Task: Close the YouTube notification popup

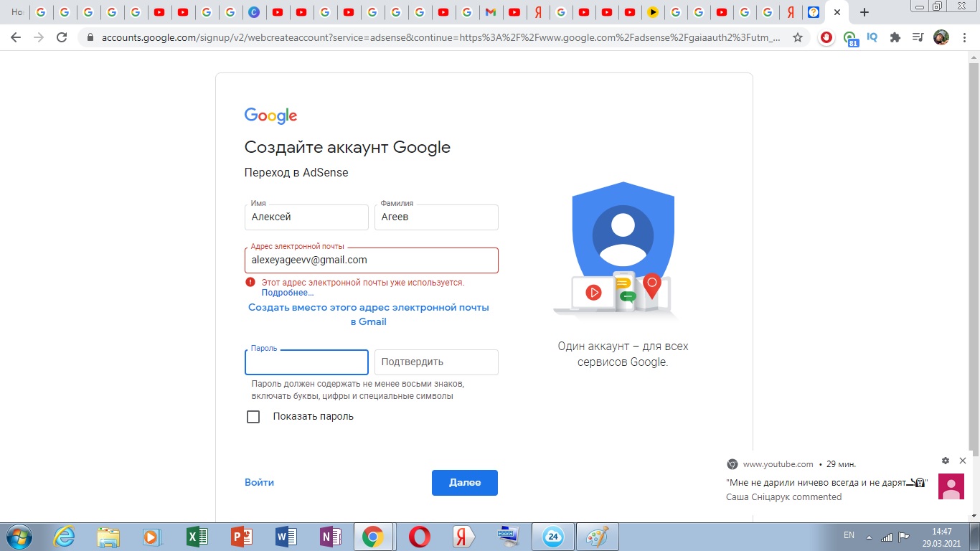Action: coord(963,461)
